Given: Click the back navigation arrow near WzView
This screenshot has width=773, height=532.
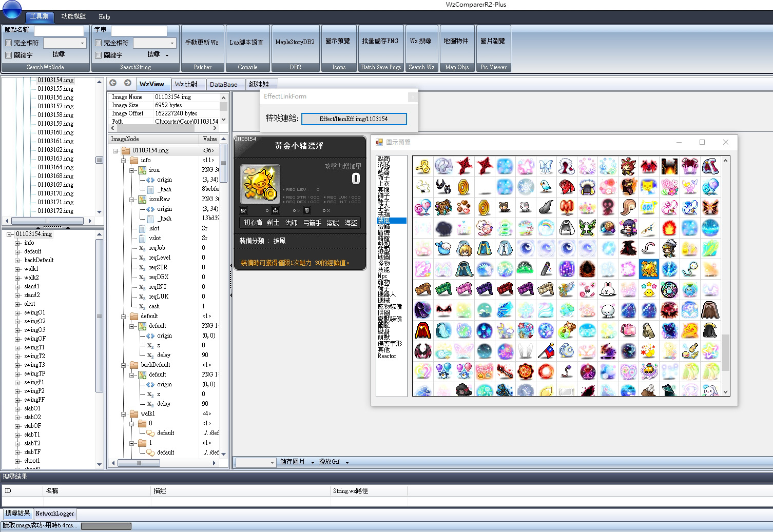Looking at the screenshot, I should [113, 83].
